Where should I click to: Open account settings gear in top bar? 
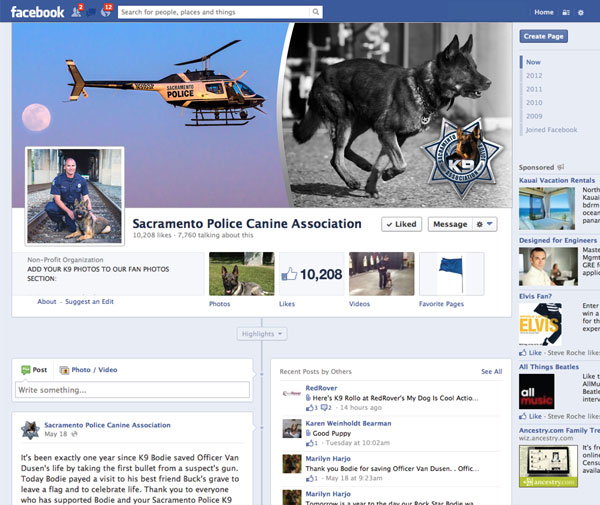point(581,13)
